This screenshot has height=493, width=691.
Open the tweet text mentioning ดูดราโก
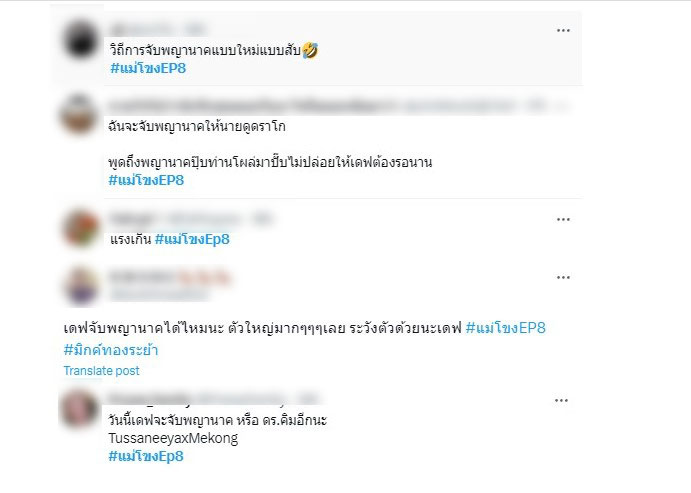coord(197,127)
